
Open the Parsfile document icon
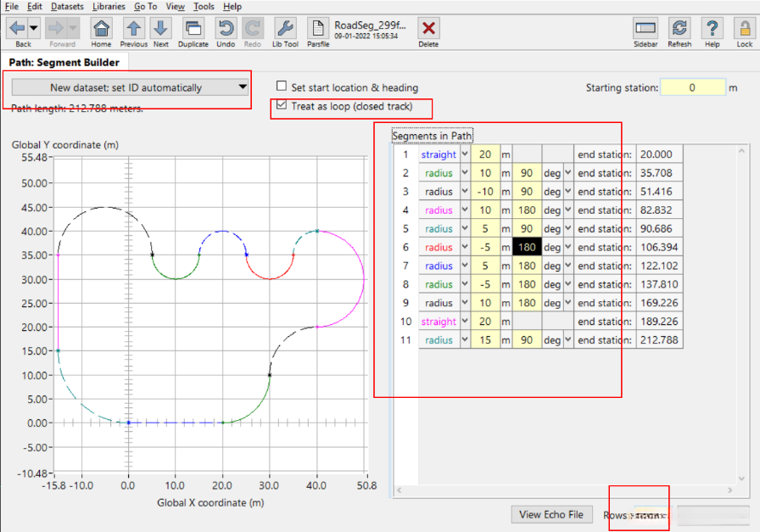point(318,29)
